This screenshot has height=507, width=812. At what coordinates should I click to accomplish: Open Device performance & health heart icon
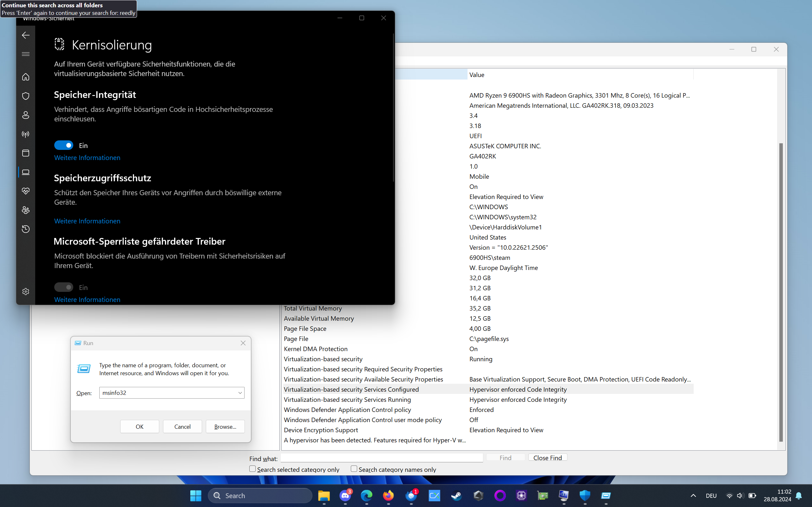(25, 191)
